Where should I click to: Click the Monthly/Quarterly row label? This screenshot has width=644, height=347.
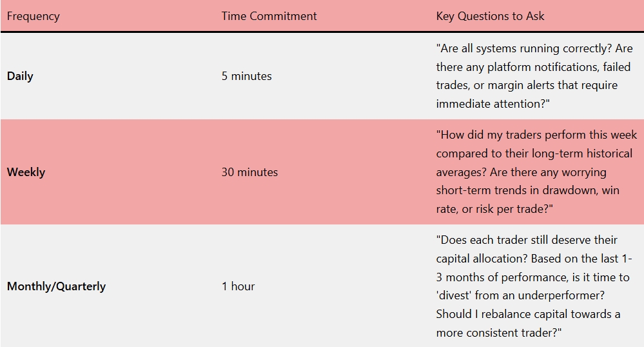(x=56, y=286)
